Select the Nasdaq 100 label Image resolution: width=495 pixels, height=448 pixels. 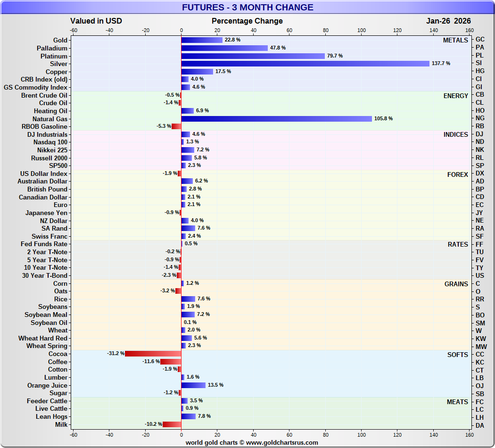[50, 142]
